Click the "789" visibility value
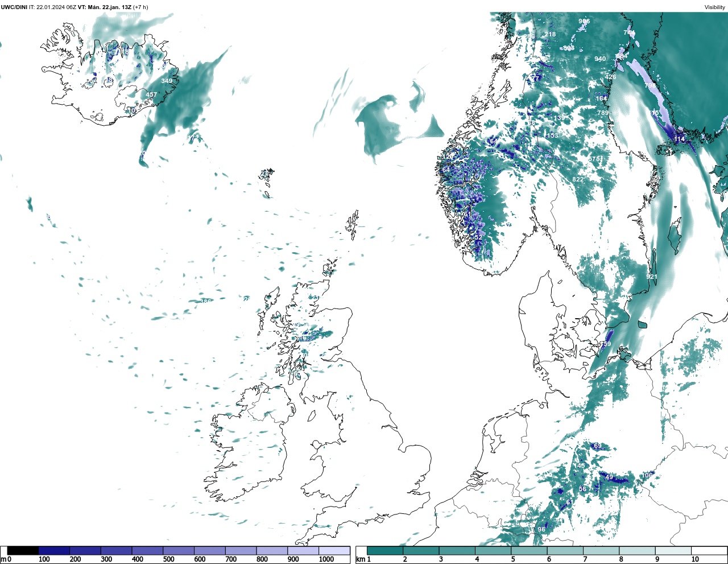This screenshot has height=564, width=728. pos(603,113)
